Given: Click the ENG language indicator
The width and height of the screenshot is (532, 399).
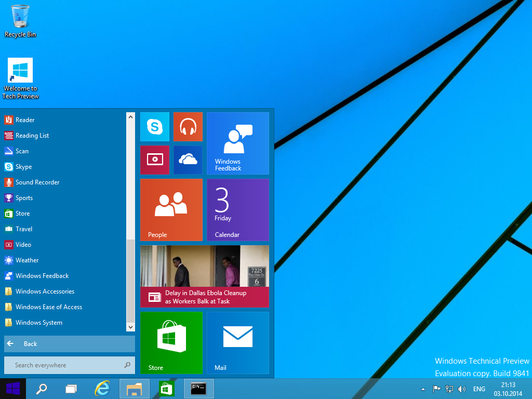Looking at the screenshot, I should click(x=479, y=389).
